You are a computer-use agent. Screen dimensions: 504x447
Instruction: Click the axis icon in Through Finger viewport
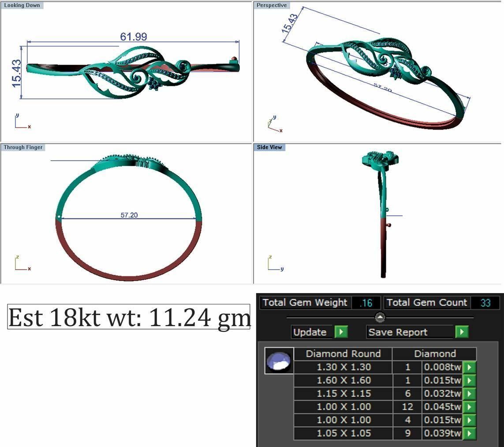[x=22, y=263]
